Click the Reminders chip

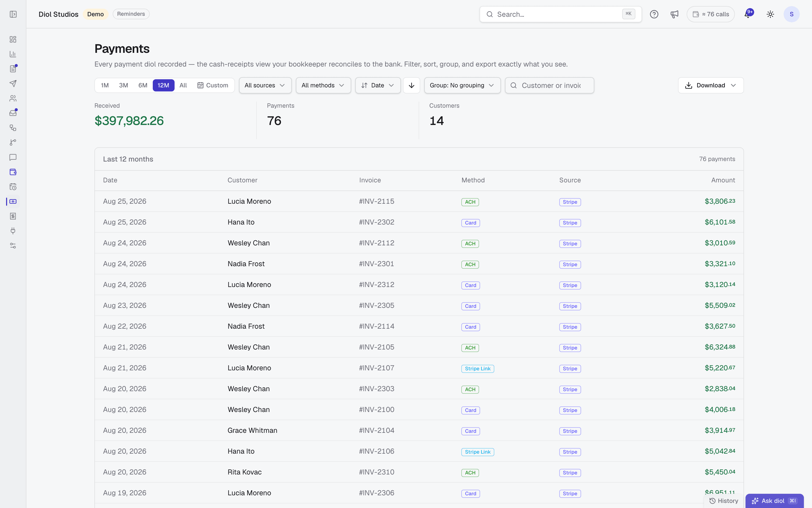[x=131, y=14]
